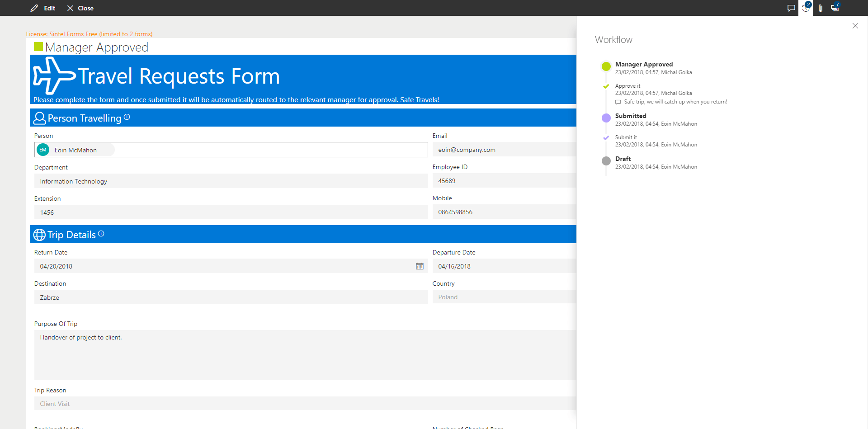Click the Edit pencil button
This screenshot has width=868, height=429.
[x=43, y=8]
